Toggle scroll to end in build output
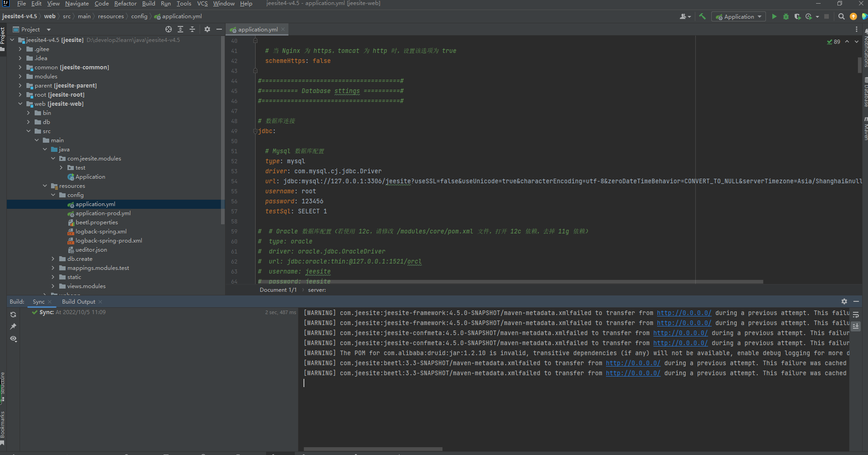The width and height of the screenshot is (868, 455). coord(856,326)
